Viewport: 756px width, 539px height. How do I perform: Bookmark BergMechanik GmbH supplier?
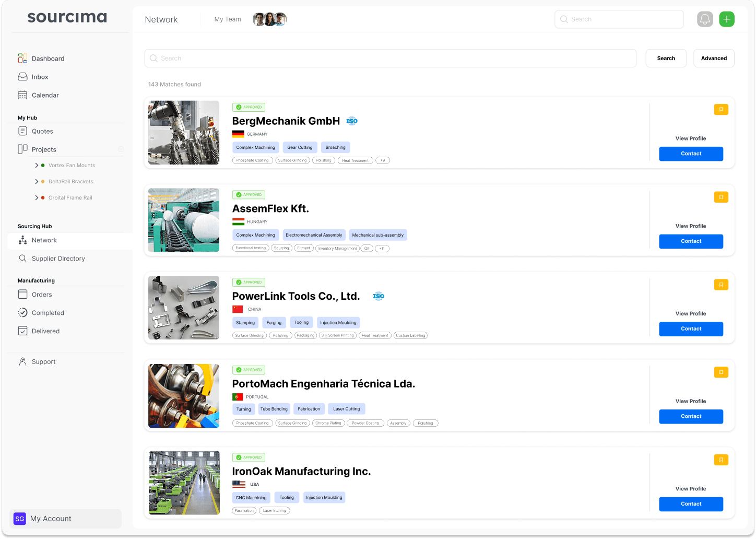coord(721,110)
